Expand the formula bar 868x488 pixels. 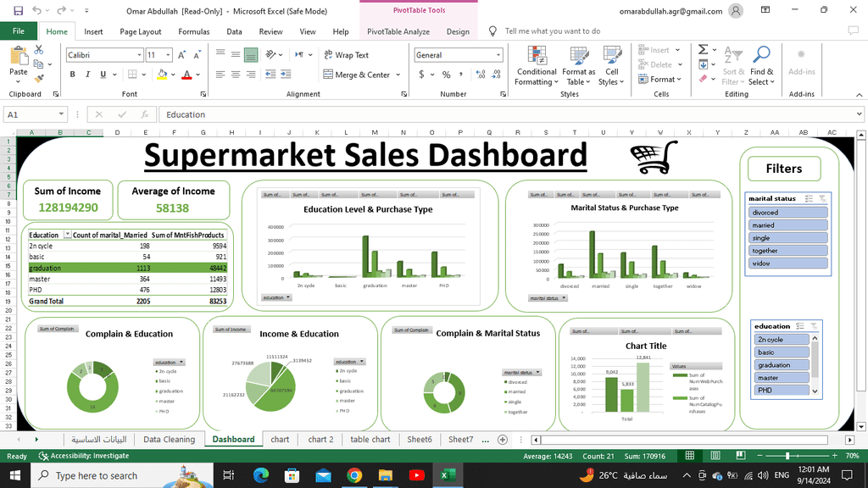pyautogui.click(x=859, y=114)
